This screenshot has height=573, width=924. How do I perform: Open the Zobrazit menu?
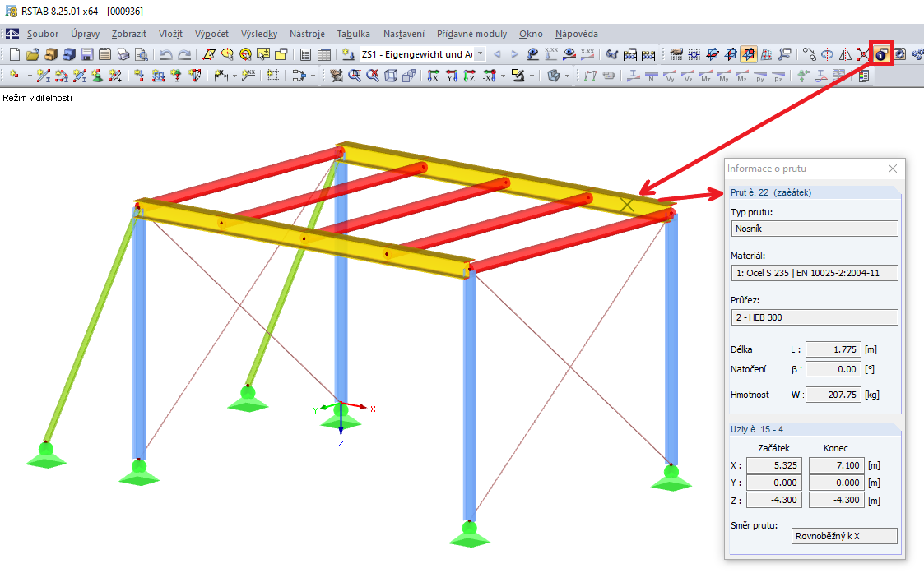point(129,34)
